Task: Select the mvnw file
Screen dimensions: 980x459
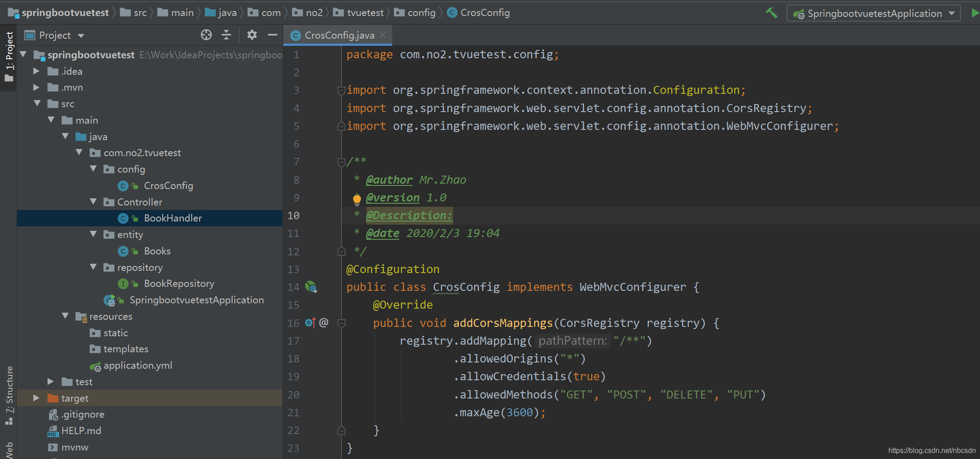Action: pyautogui.click(x=75, y=447)
